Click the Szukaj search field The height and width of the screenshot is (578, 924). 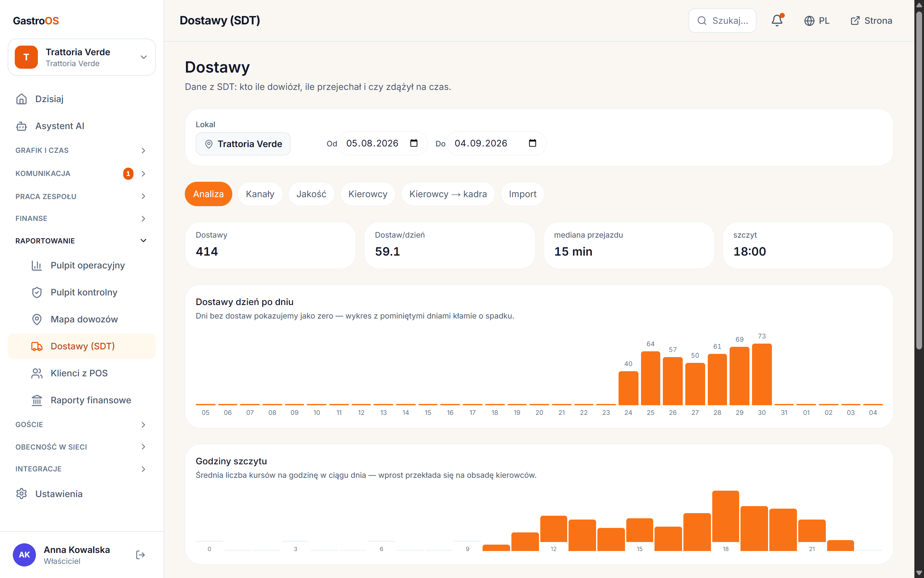tap(723, 21)
